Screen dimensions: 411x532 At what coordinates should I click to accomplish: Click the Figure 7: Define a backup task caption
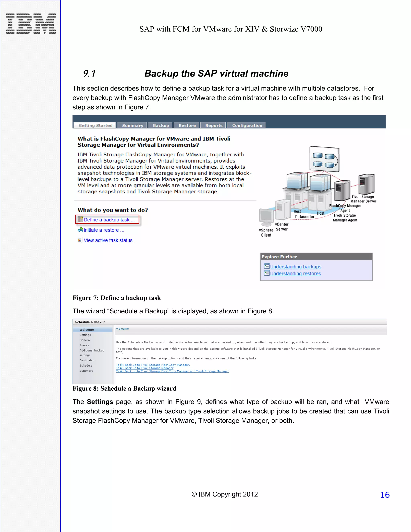coord(117,298)
